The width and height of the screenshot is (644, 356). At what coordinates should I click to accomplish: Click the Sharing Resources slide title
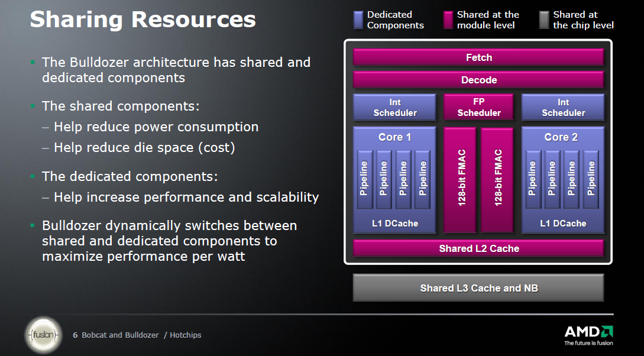(143, 19)
